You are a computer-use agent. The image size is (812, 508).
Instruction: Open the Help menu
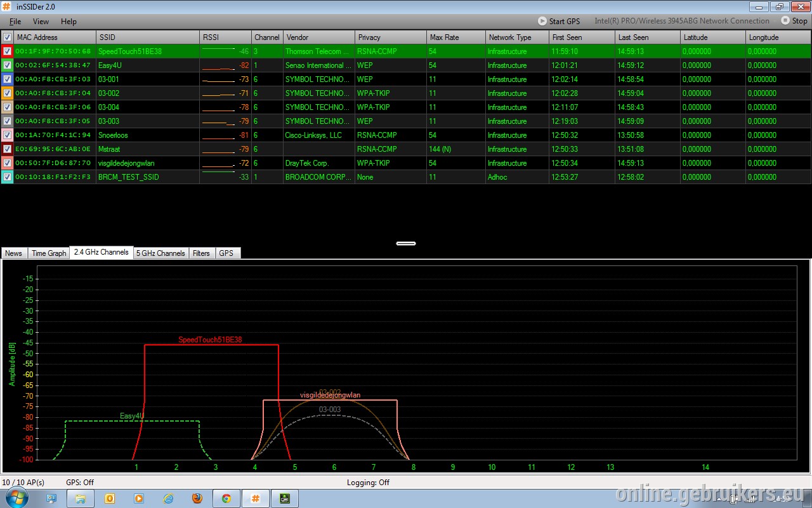tap(69, 22)
